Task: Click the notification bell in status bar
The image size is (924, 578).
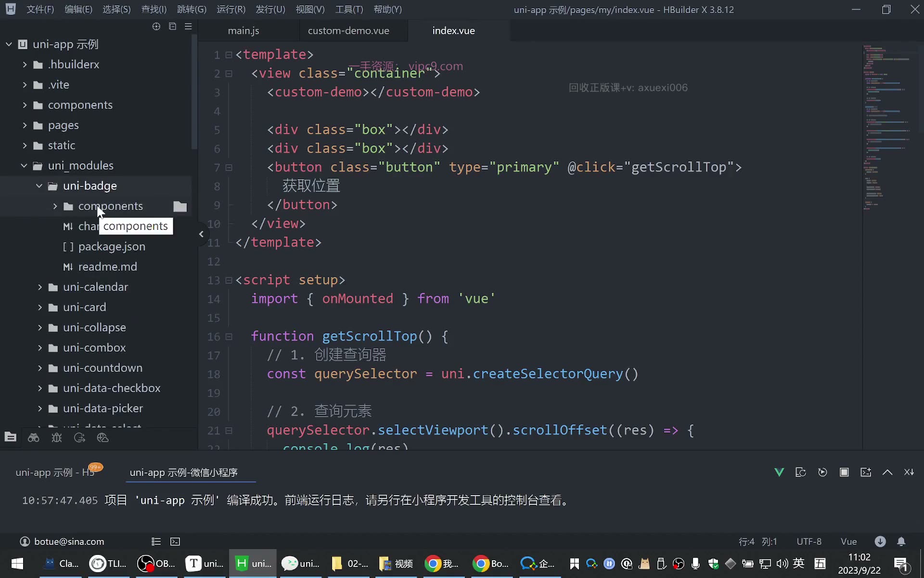Action: tap(901, 541)
